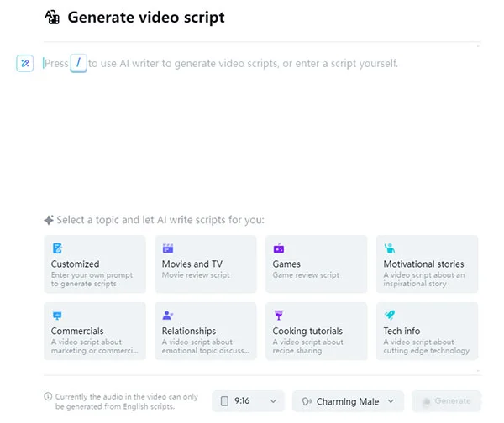
Task: Expand the Charming Male voice dropdown
Action: point(348,401)
